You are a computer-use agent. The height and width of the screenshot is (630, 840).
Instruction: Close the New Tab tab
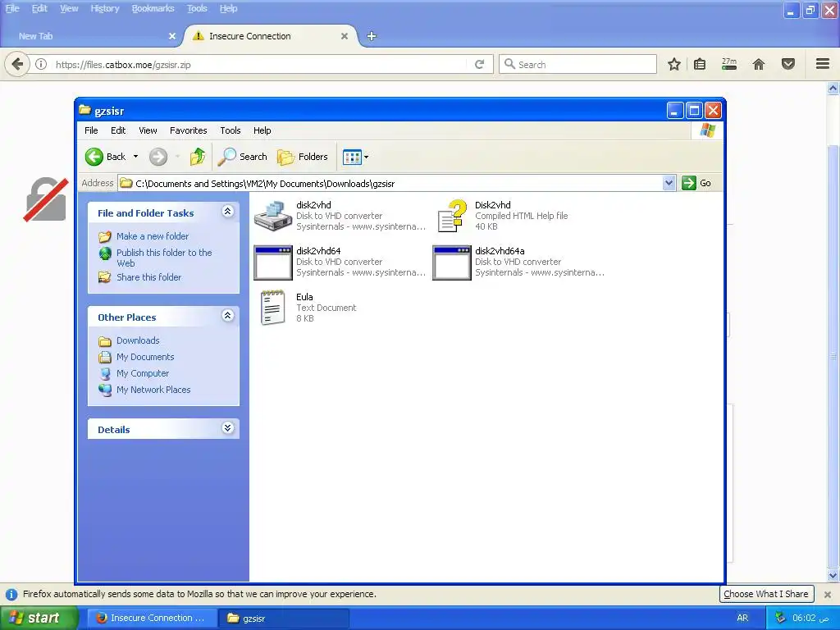pyautogui.click(x=172, y=36)
